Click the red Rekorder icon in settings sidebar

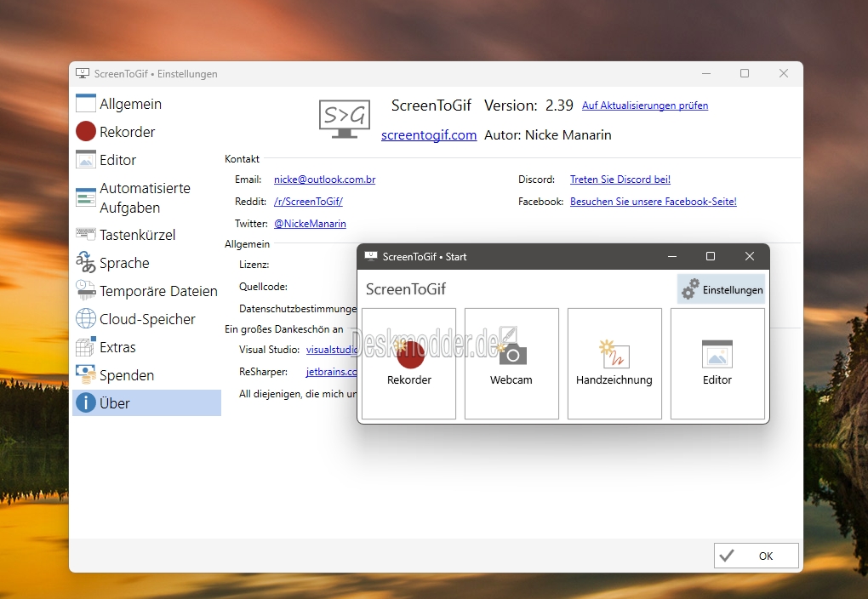point(86,132)
